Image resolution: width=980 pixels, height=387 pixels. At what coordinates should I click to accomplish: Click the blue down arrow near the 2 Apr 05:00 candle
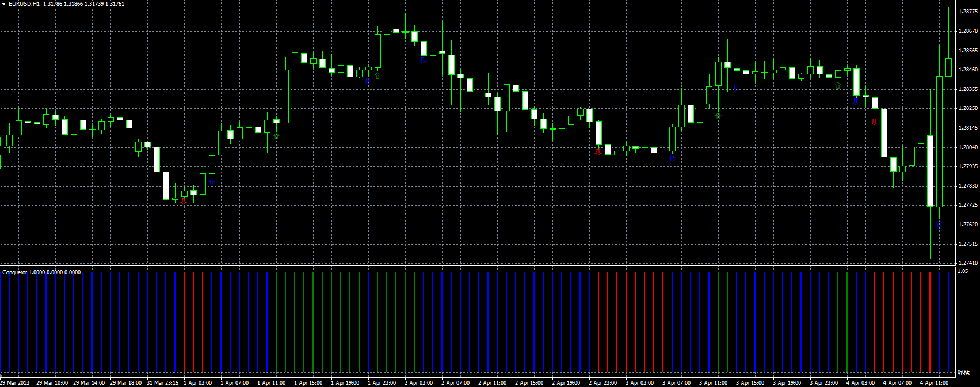coord(422,59)
